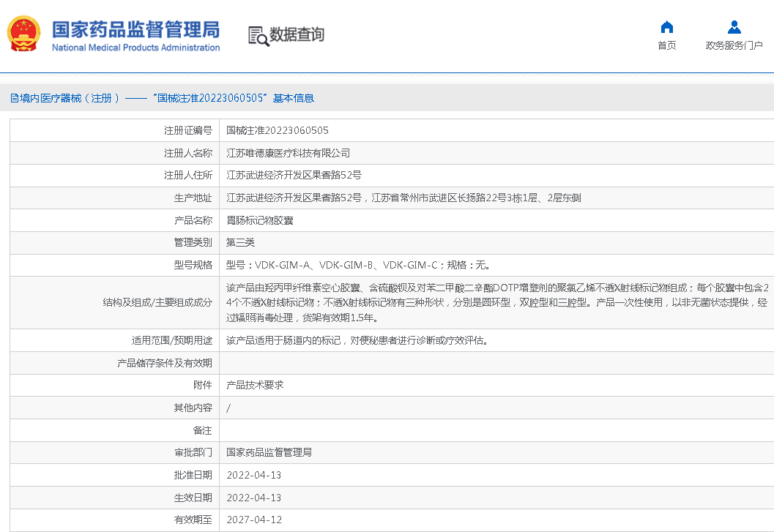Image resolution: width=774 pixels, height=532 pixels.
Task: Click effective date 2022-04-13 in 生效日期 row
Action: pos(253,498)
